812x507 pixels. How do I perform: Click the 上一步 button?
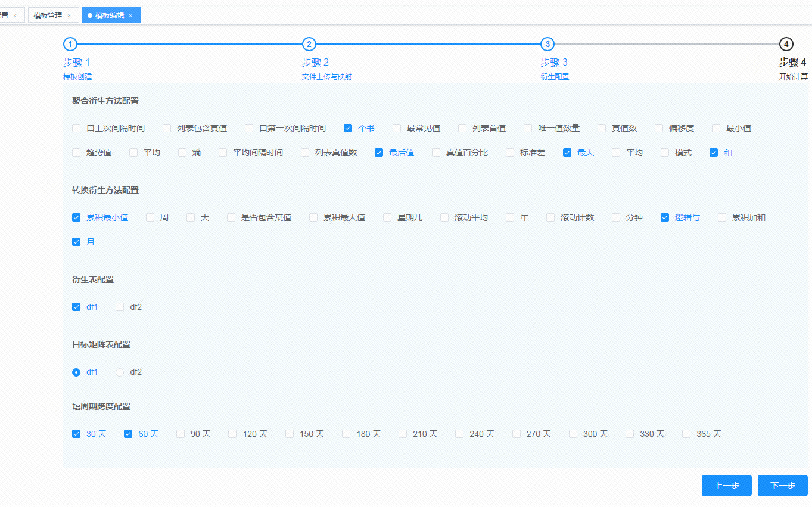point(727,486)
